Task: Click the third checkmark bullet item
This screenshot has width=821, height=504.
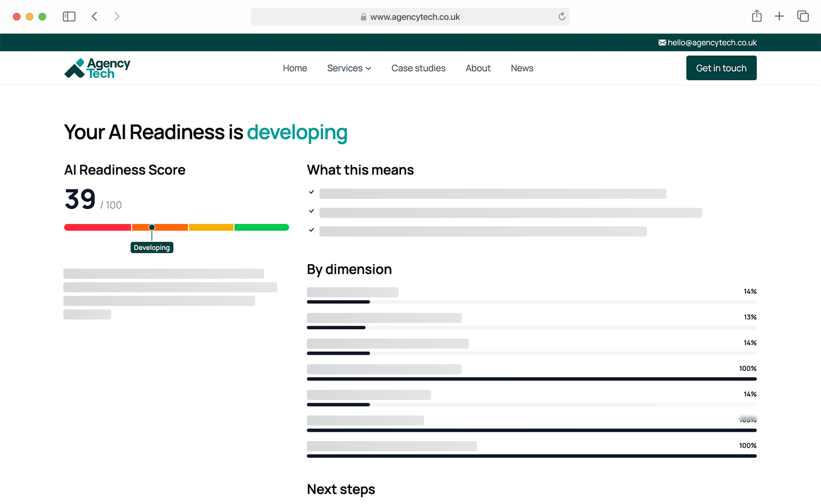Action: 311,230
